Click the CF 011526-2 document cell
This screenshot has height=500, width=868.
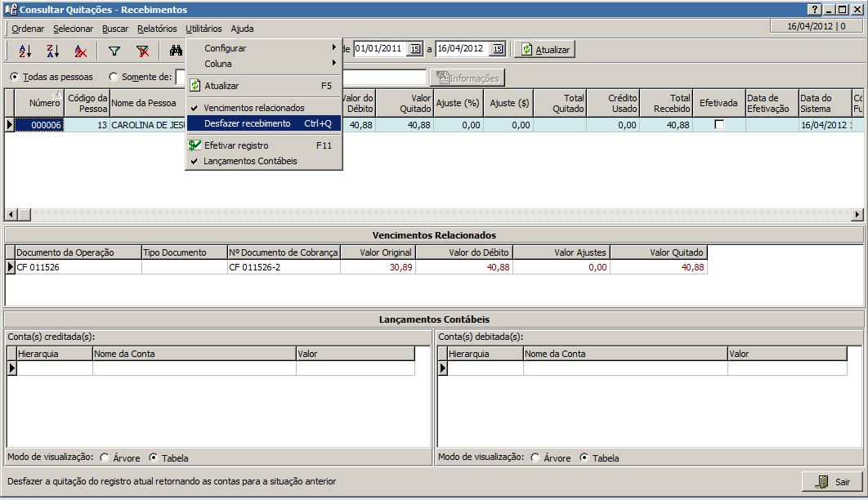point(284,267)
